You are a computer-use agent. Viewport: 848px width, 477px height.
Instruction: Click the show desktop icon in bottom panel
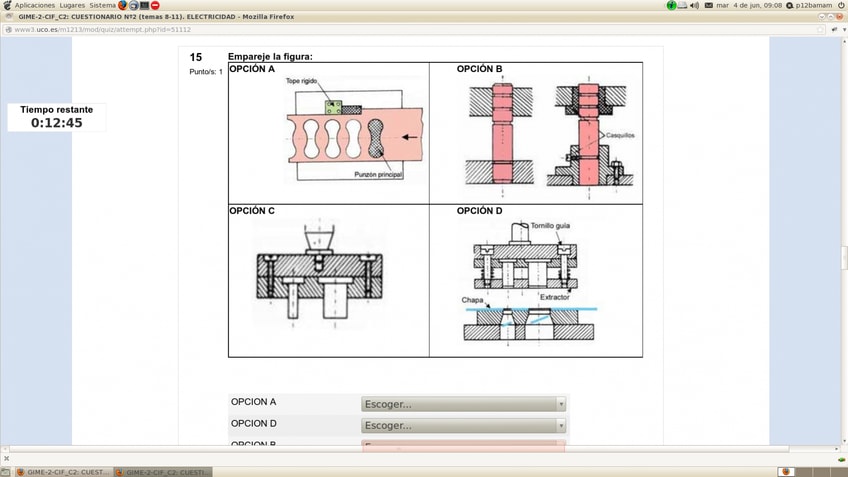[5, 472]
